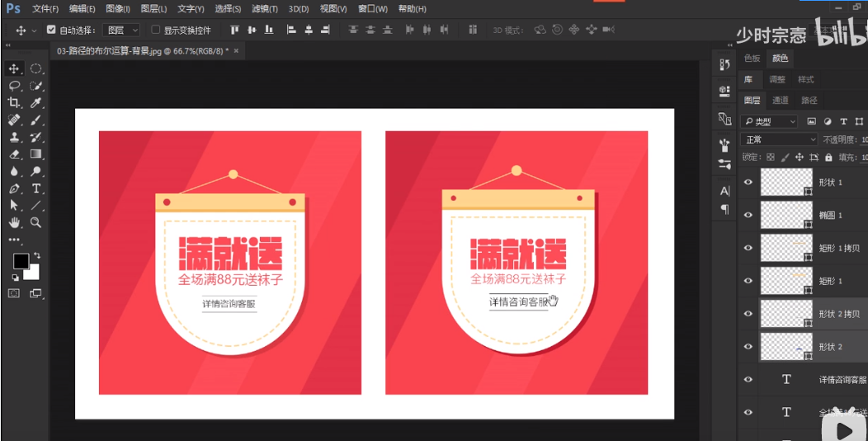The image size is (868, 441).
Task: Enable 显示变换控件 checkbox
Action: (156, 30)
